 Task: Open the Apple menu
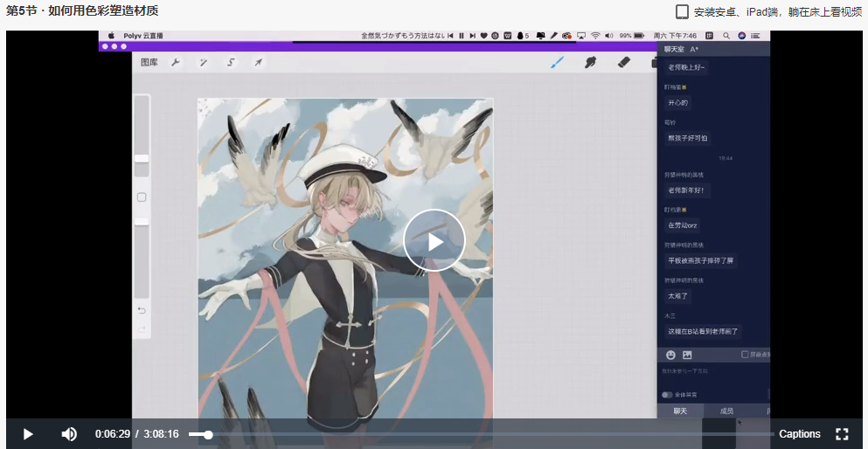click(111, 36)
